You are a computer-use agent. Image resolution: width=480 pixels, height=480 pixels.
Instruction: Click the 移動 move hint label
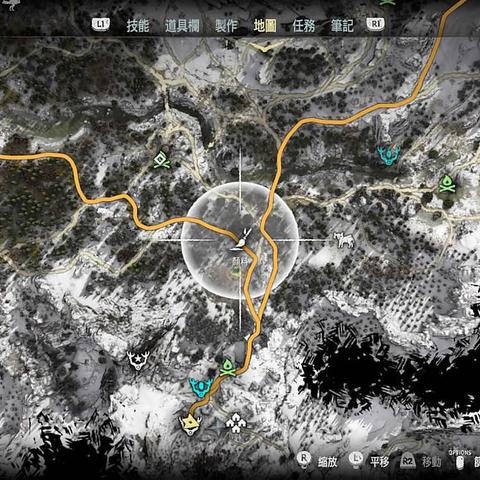(432, 462)
